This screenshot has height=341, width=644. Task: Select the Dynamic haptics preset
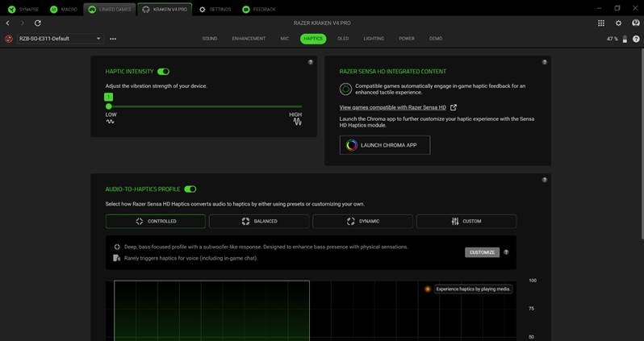click(362, 221)
